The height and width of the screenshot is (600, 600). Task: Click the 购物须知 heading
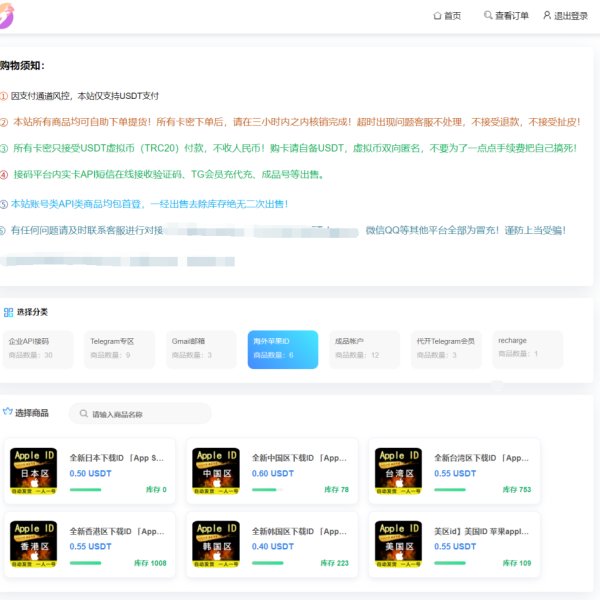(22, 65)
